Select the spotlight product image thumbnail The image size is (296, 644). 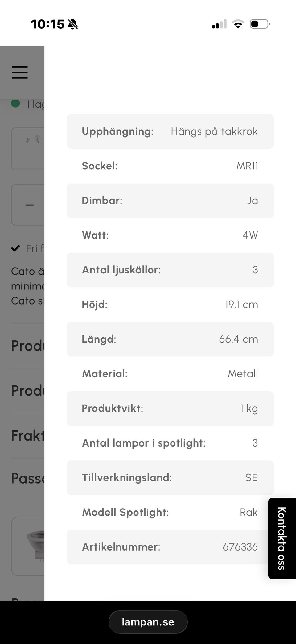click(x=28, y=148)
